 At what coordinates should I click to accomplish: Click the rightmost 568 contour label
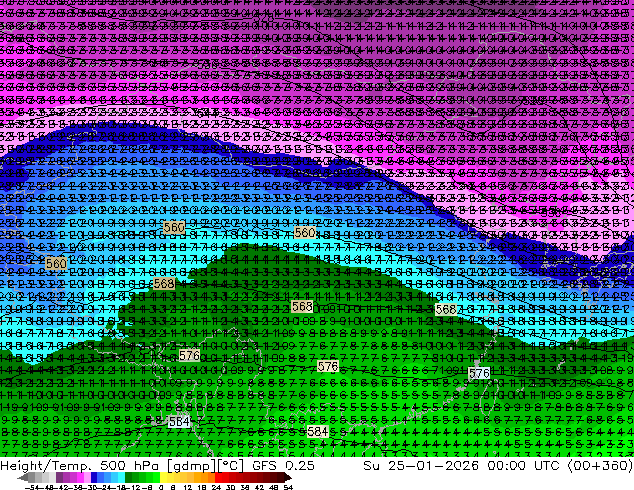446,310
